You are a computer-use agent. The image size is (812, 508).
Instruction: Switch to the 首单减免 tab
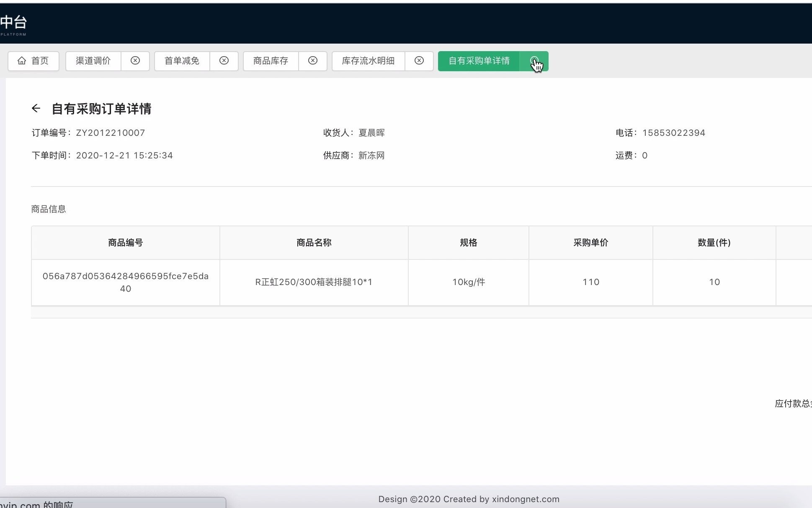(182, 61)
